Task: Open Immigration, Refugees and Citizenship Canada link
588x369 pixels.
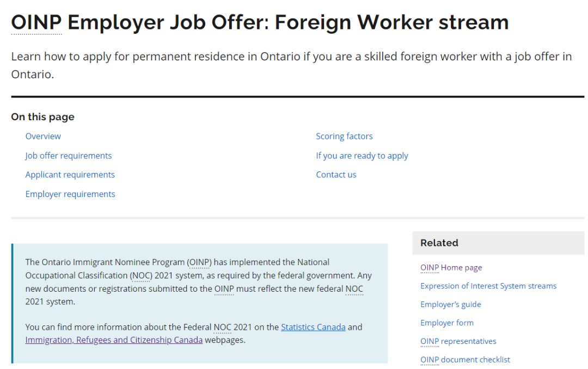Action: pyautogui.click(x=114, y=340)
